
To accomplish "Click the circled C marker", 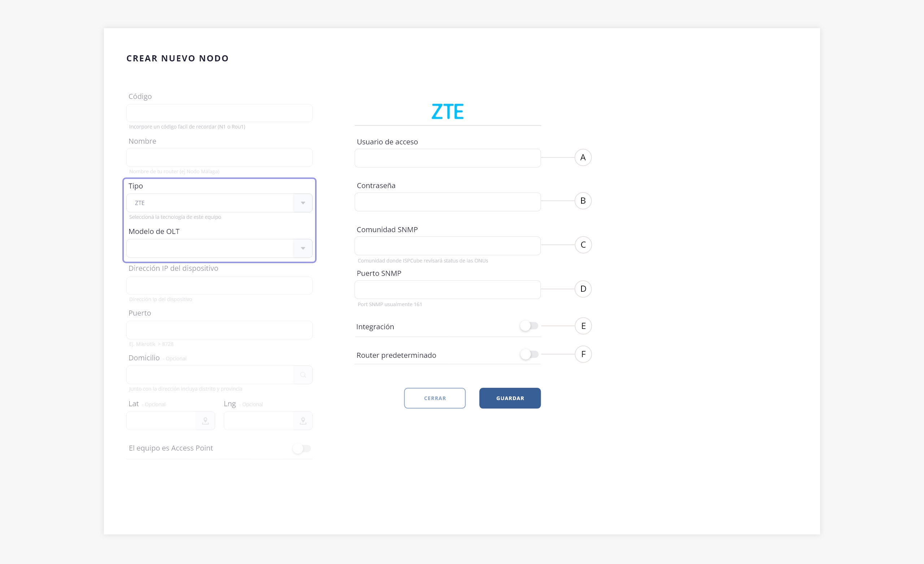I will click(583, 245).
